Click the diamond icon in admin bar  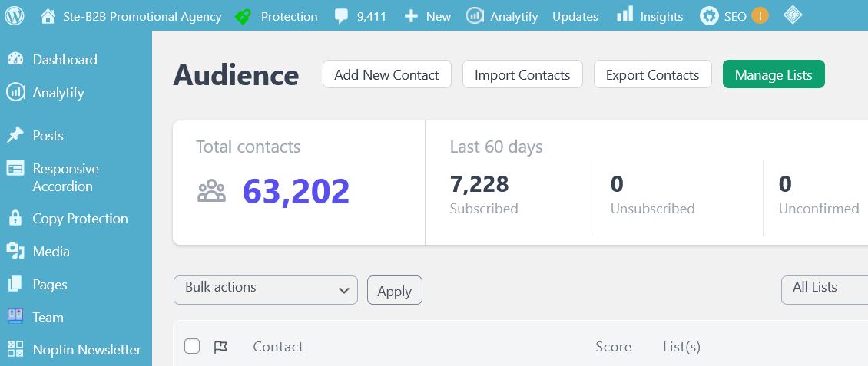[792, 15]
